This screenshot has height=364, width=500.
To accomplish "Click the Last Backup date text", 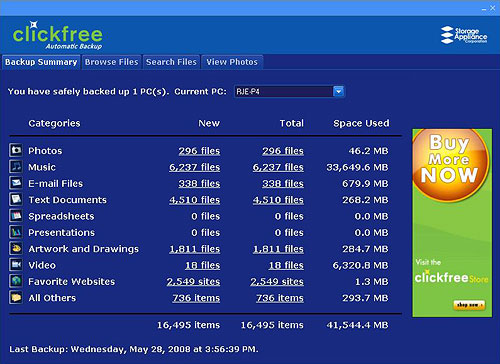I will (x=134, y=349).
